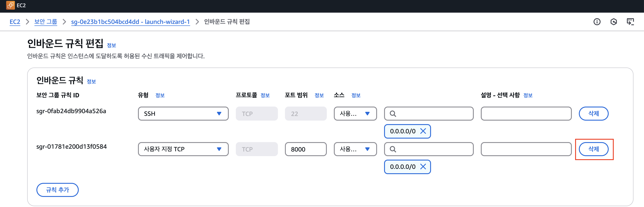Open 정보 link for 설명 column
The width and height of the screenshot is (644, 207).
coord(528,95)
